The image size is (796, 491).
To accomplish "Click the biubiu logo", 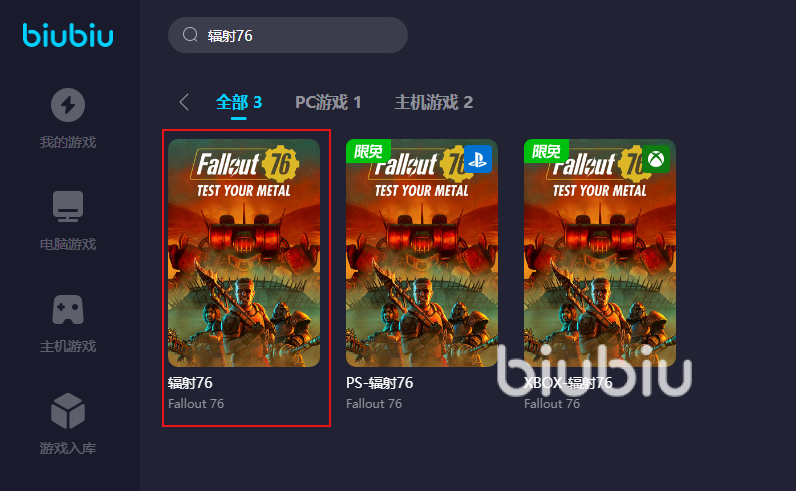I will pos(68,35).
